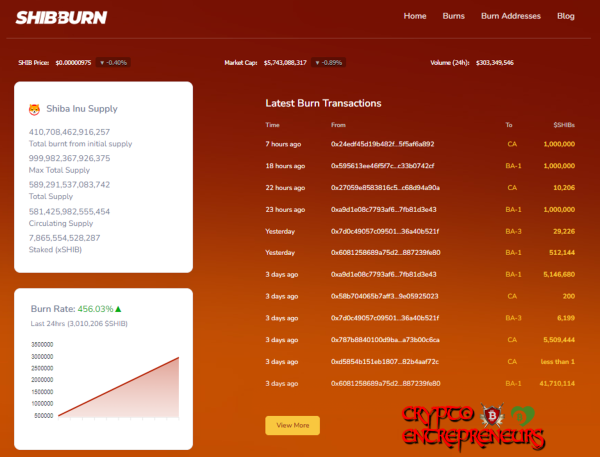Open the Home menu item
Image resolution: width=600 pixels, height=457 pixels.
tap(415, 16)
